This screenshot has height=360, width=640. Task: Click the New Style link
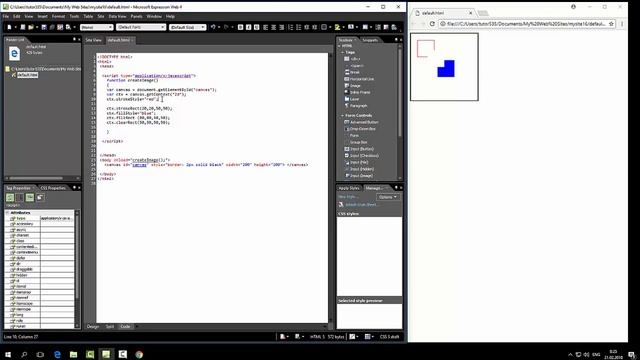[x=348, y=197]
